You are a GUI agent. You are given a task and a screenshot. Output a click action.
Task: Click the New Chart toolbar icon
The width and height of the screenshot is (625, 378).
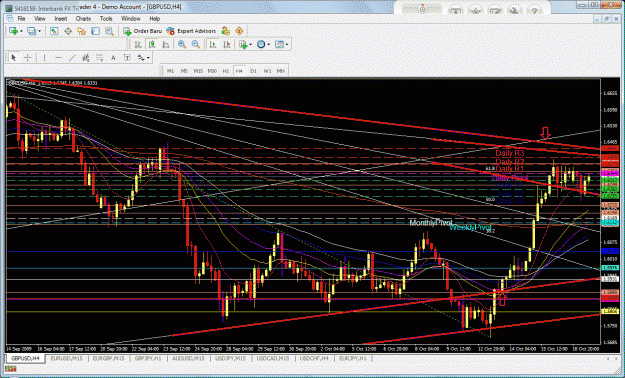click(13, 31)
